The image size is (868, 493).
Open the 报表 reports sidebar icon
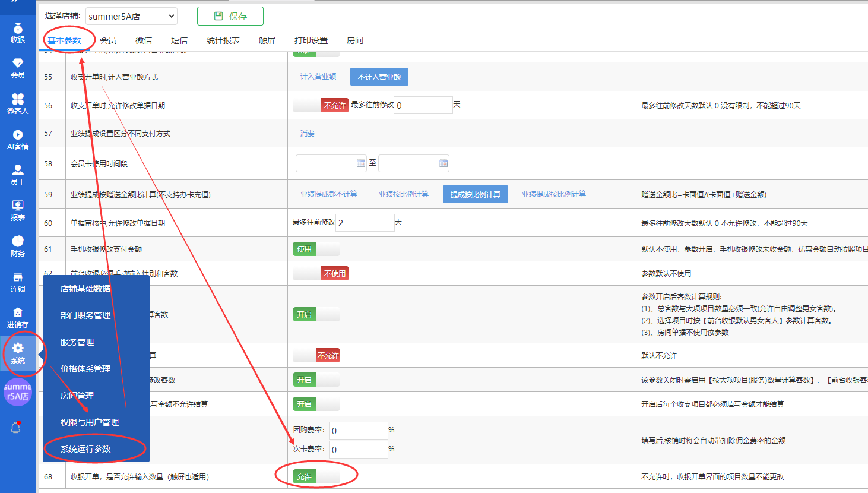(18, 211)
